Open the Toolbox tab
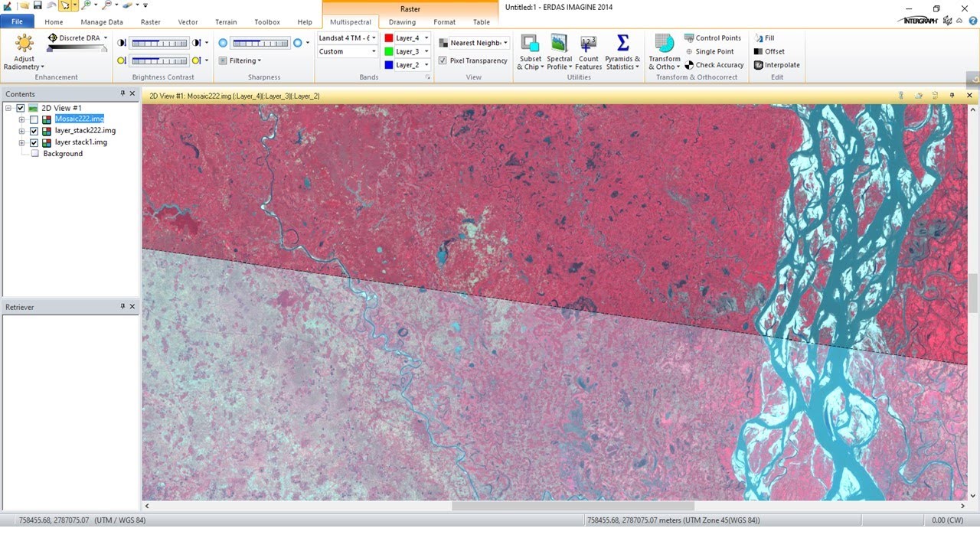The width and height of the screenshot is (980, 551). click(267, 22)
